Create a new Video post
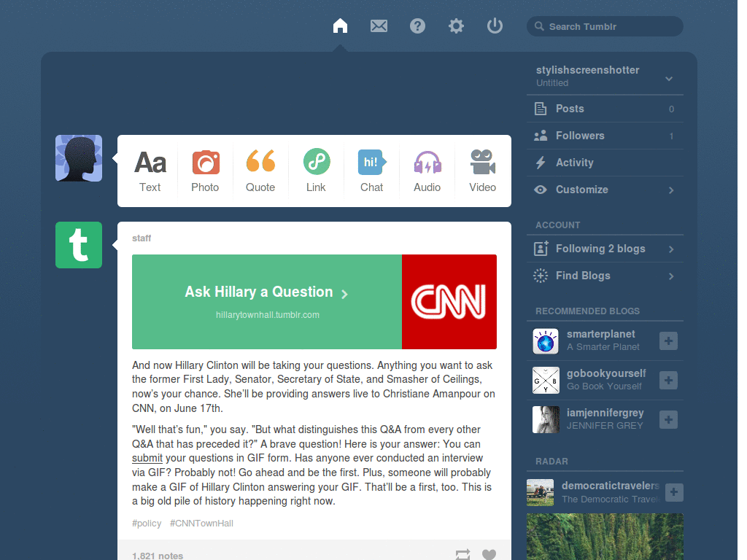Screen dimensions: 747x560 (483, 171)
